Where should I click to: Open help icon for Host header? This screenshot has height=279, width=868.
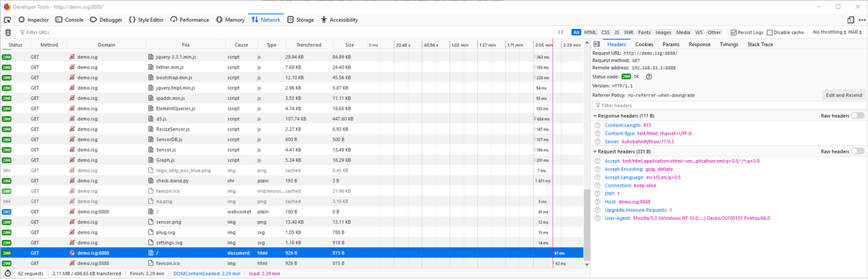click(598, 202)
